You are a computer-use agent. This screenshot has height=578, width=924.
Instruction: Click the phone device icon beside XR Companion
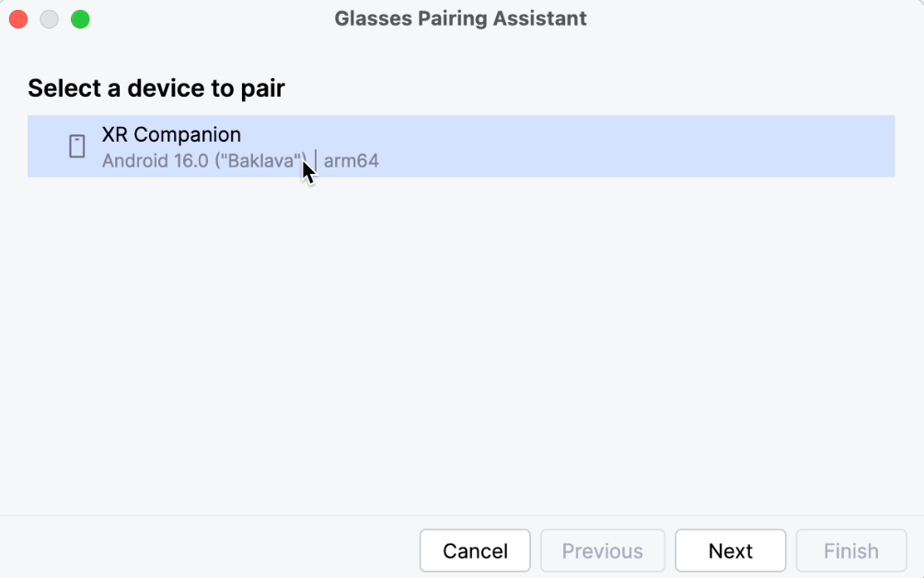pos(77,146)
